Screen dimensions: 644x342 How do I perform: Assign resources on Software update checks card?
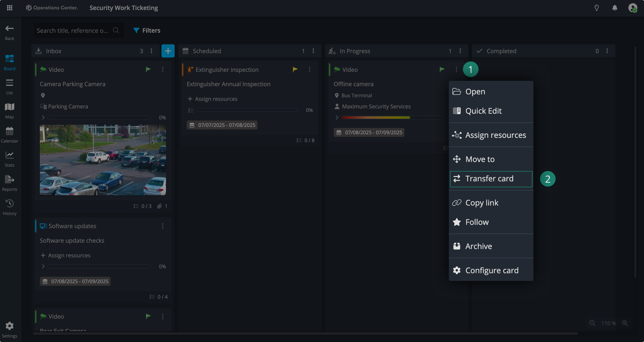(66, 255)
